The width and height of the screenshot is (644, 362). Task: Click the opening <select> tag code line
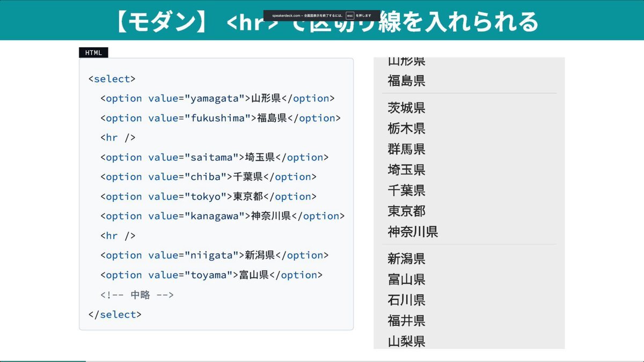pos(112,79)
